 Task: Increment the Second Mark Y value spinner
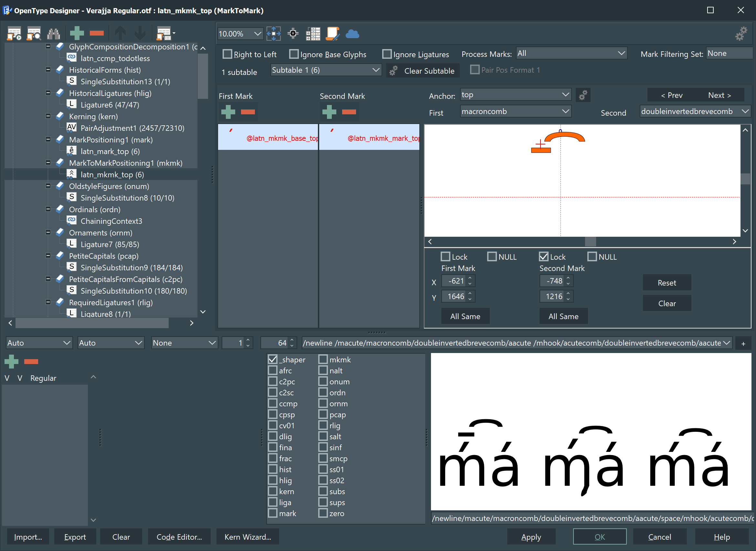click(x=568, y=293)
